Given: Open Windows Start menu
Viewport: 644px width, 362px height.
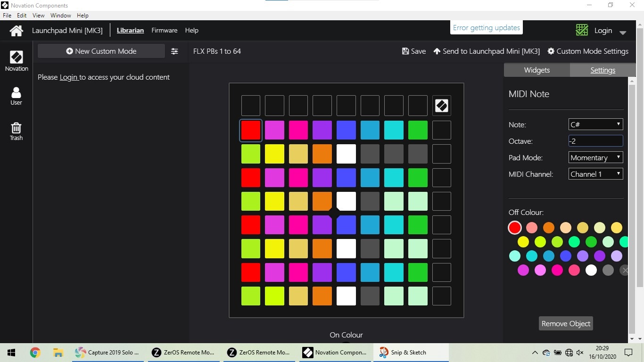Looking at the screenshot, I should [x=11, y=353].
